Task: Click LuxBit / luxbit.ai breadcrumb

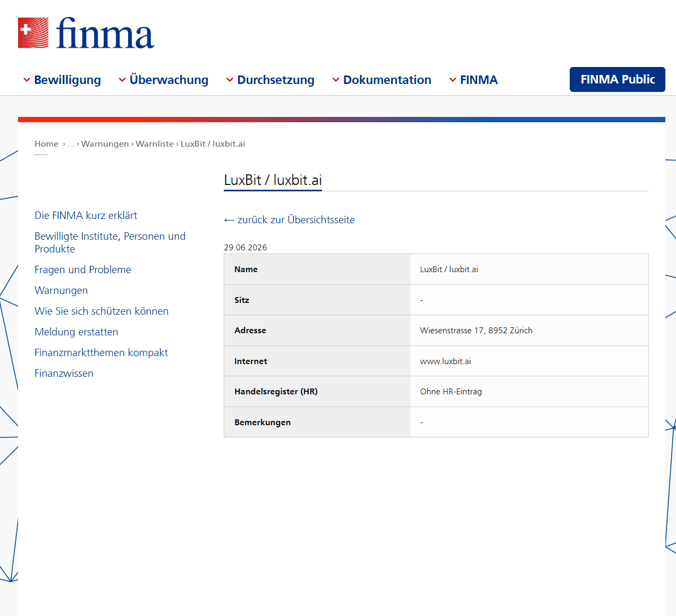Action: (213, 144)
